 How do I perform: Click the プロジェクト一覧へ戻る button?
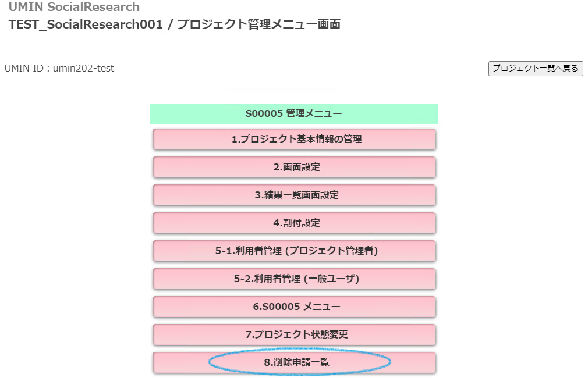coord(535,69)
